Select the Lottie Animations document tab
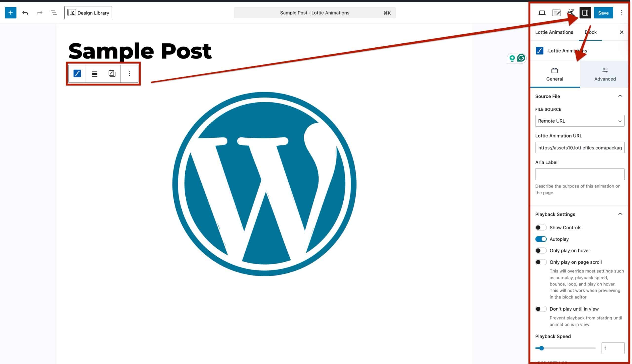 tap(554, 32)
